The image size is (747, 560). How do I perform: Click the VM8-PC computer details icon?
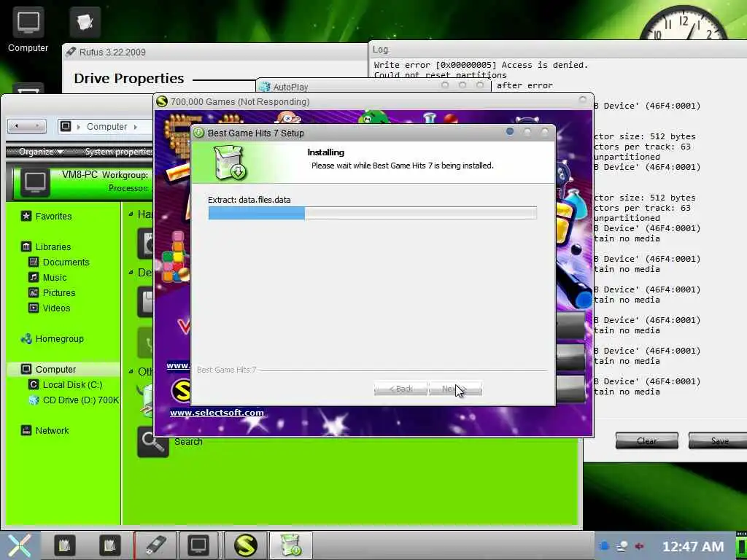click(35, 182)
